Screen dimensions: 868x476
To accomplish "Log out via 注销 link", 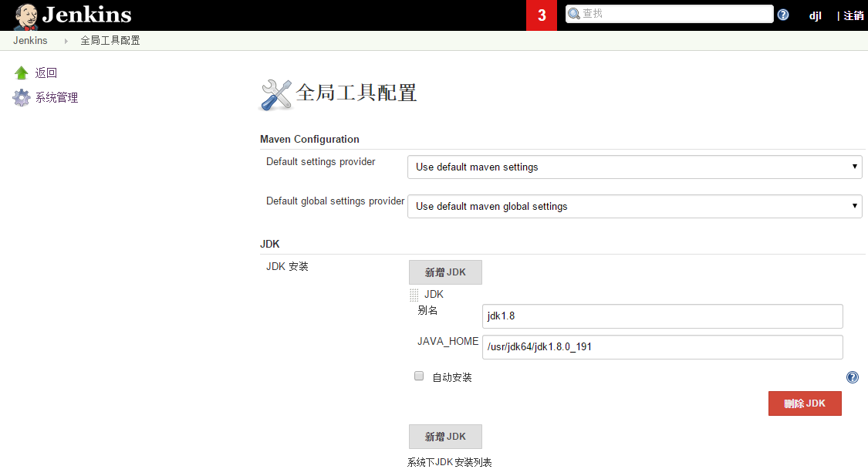I will [x=853, y=15].
